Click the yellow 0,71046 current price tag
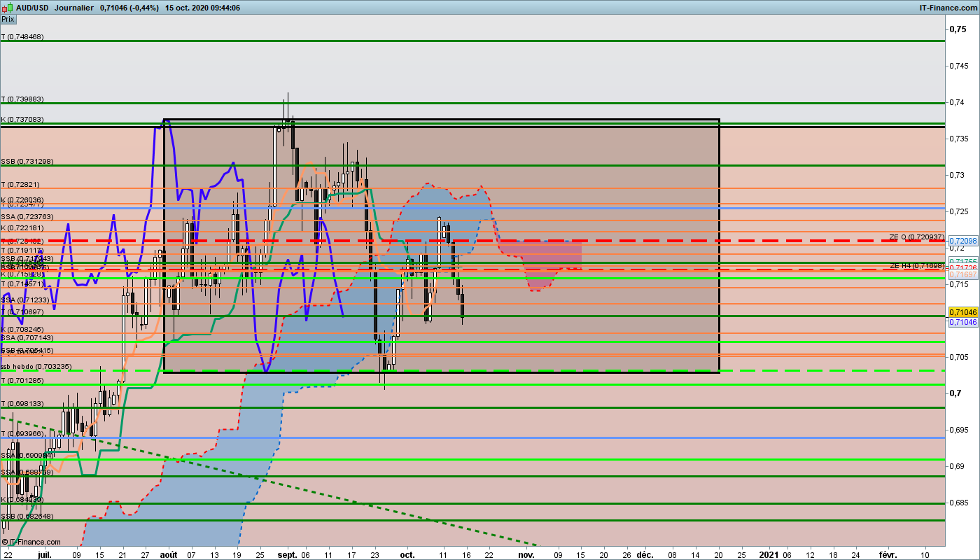The image size is (980, 560). pyautogui.click(x=962, y=311)
